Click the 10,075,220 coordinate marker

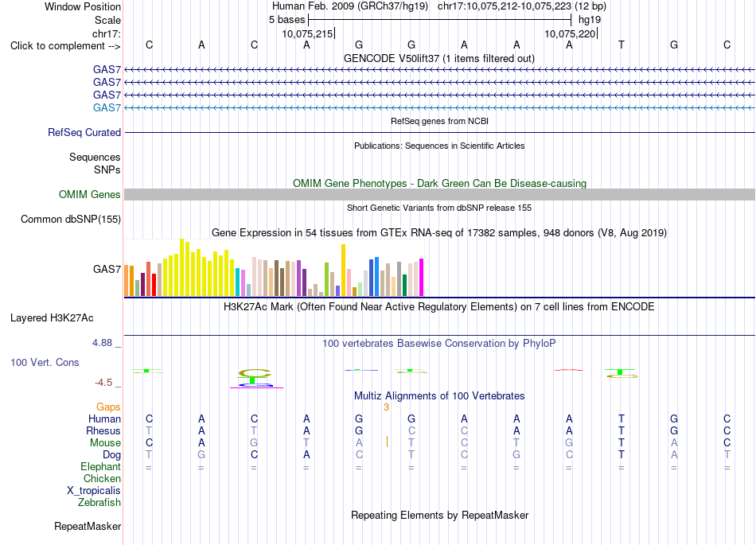[571, 33]
